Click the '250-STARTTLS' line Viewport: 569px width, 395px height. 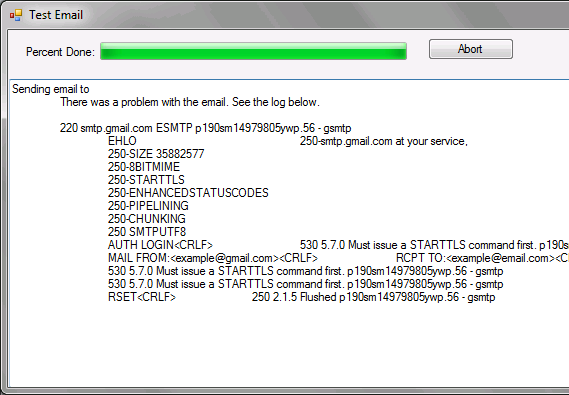[146, 180]
